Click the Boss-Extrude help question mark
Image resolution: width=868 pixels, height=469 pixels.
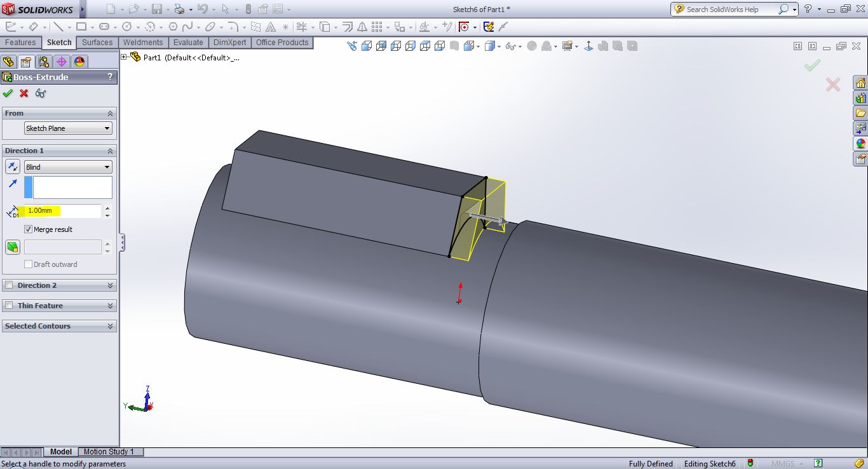point(110,77)
